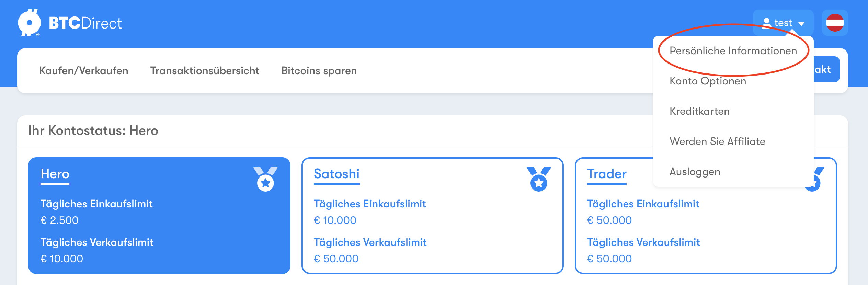Switch to the Bitcoins sparen tab

319,71
